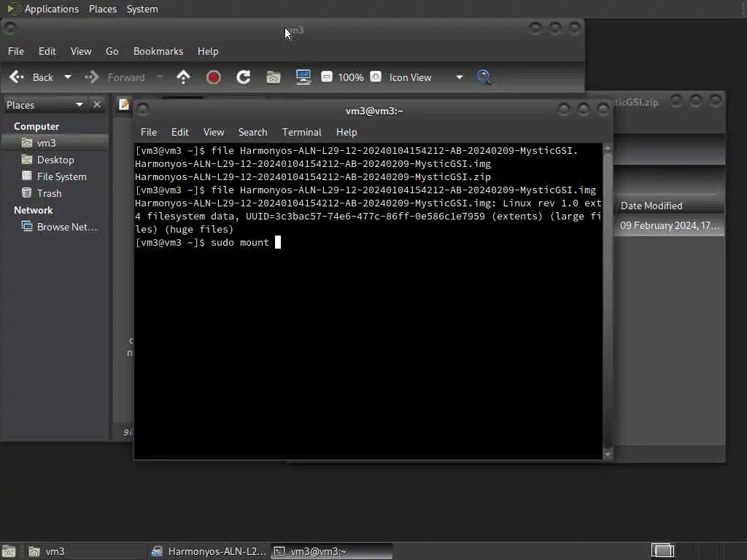Click the Home folder icon in toolbar
The width and height of the screenshot is (747, 560).
274,77
